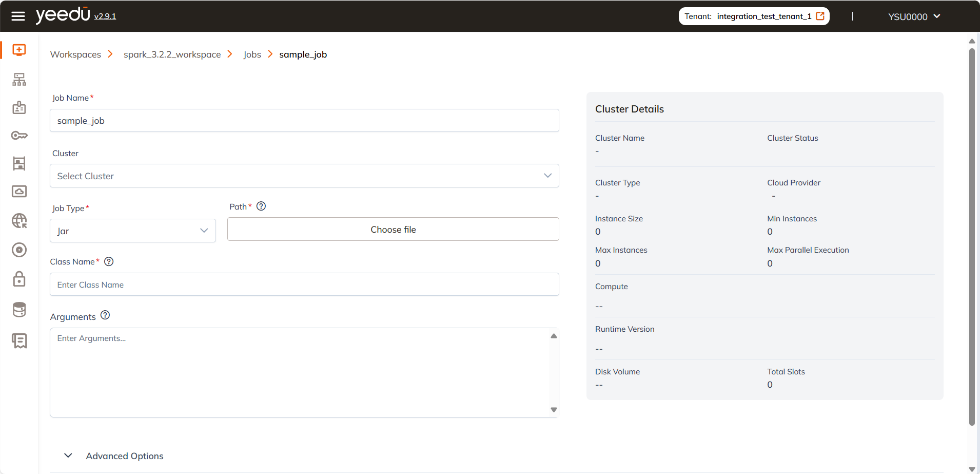Click inside the Enter Class Name field
The image size is (980, 474).
[x=304, y=284]
